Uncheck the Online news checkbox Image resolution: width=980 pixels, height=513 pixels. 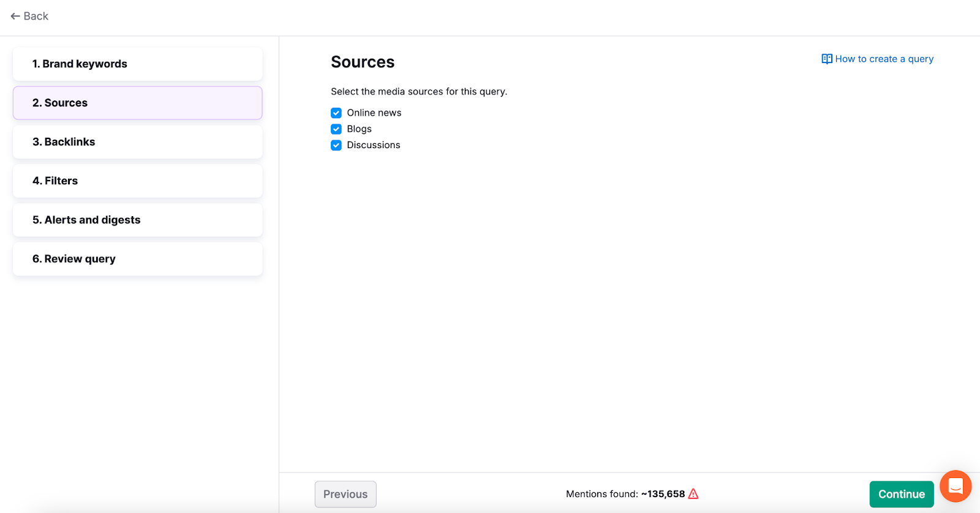tap(336, 113)
